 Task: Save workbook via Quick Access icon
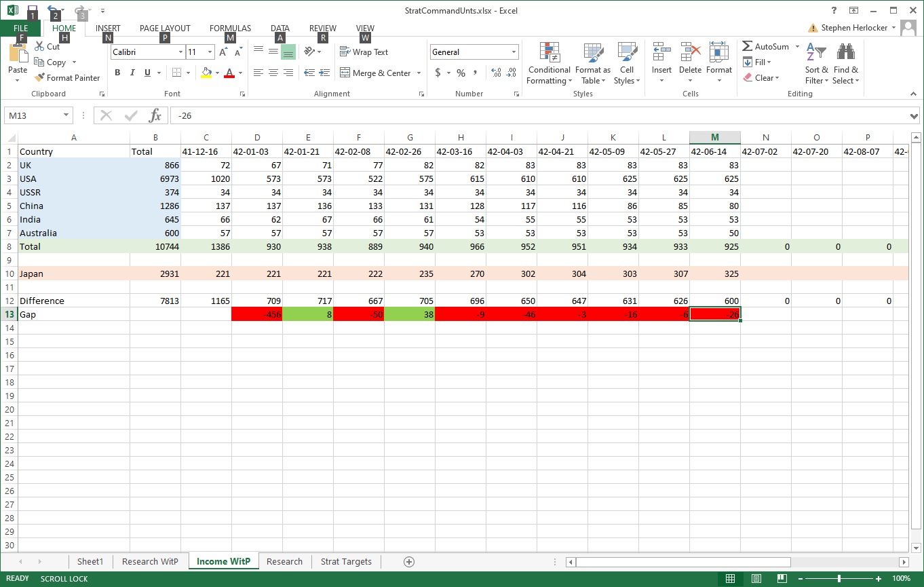click(x=32, y=10)
